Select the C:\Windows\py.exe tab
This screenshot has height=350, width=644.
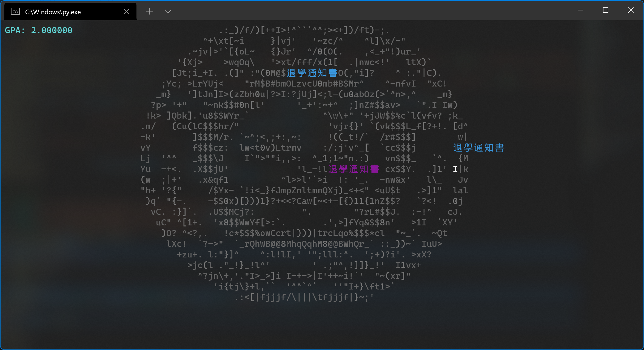pyautogui.click(x=70, y=12)
